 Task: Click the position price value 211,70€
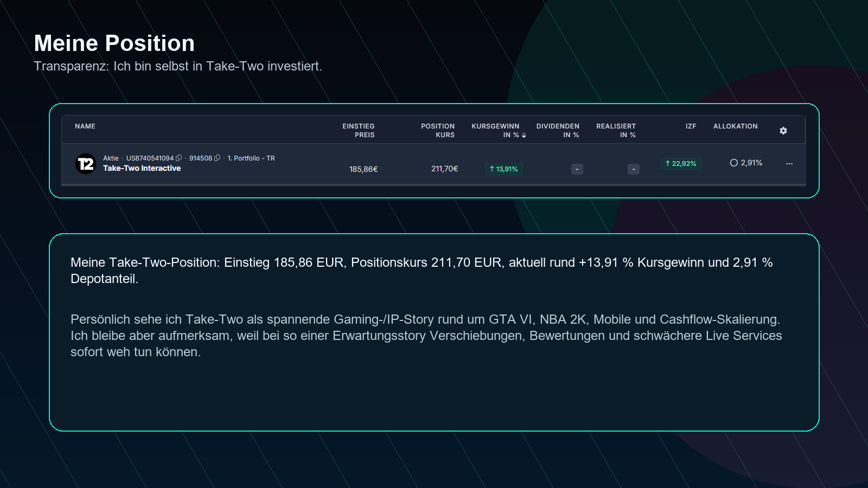tap(445, 169)
